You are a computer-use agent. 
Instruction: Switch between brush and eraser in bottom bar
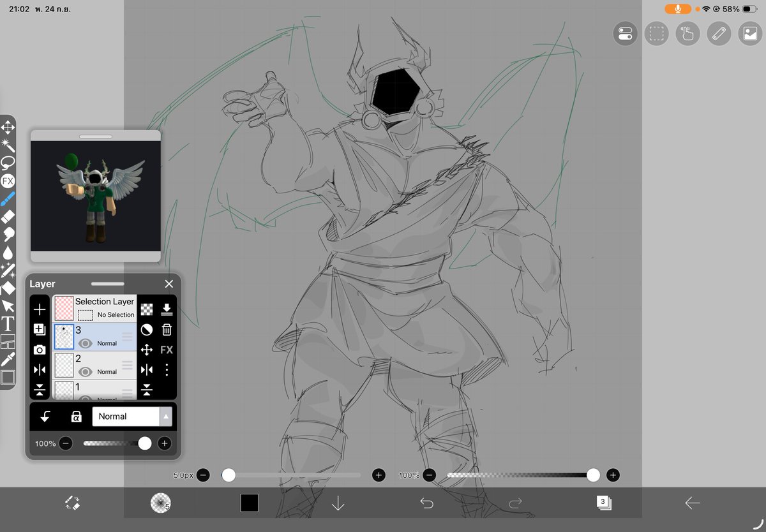pyautogui.click(x=72, y=503)
